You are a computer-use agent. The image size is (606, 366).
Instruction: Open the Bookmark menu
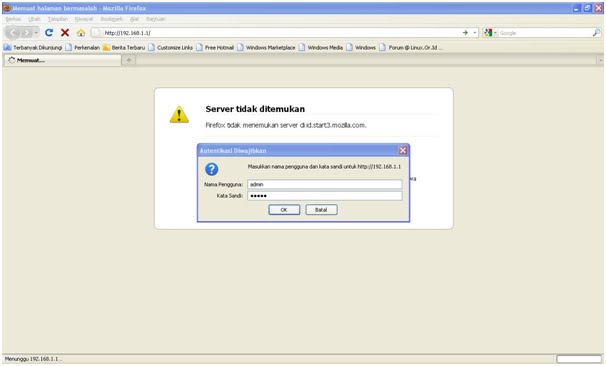111,19
